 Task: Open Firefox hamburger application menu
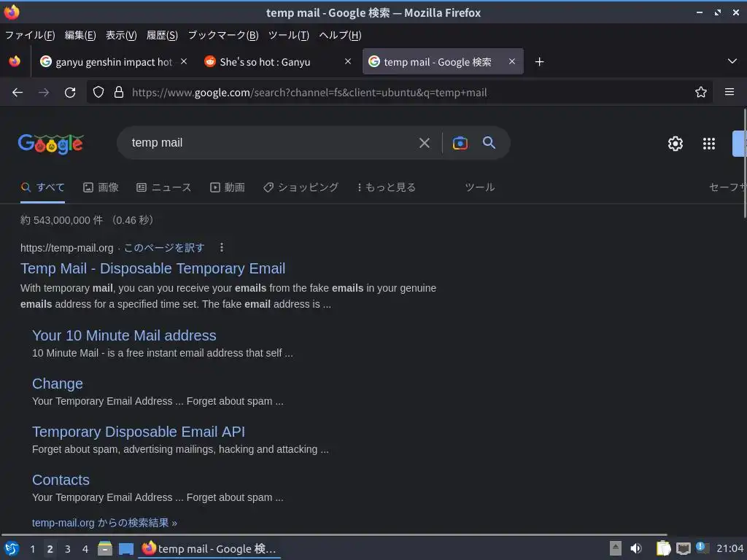[x=729, y=92]
